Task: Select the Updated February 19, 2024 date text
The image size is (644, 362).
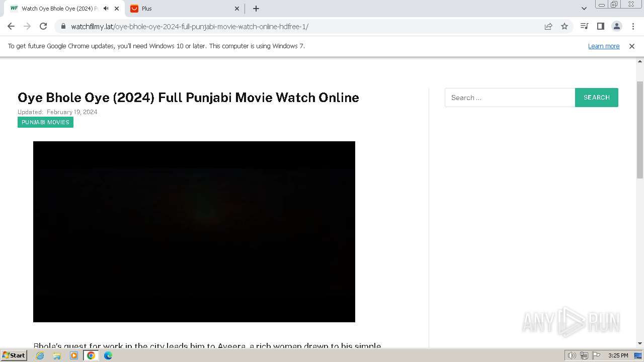Action: (x=57, y=112)
